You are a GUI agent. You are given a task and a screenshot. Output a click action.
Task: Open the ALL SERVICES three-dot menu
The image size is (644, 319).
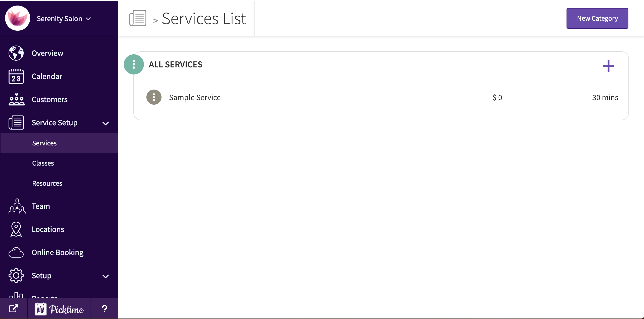[133, 64]
